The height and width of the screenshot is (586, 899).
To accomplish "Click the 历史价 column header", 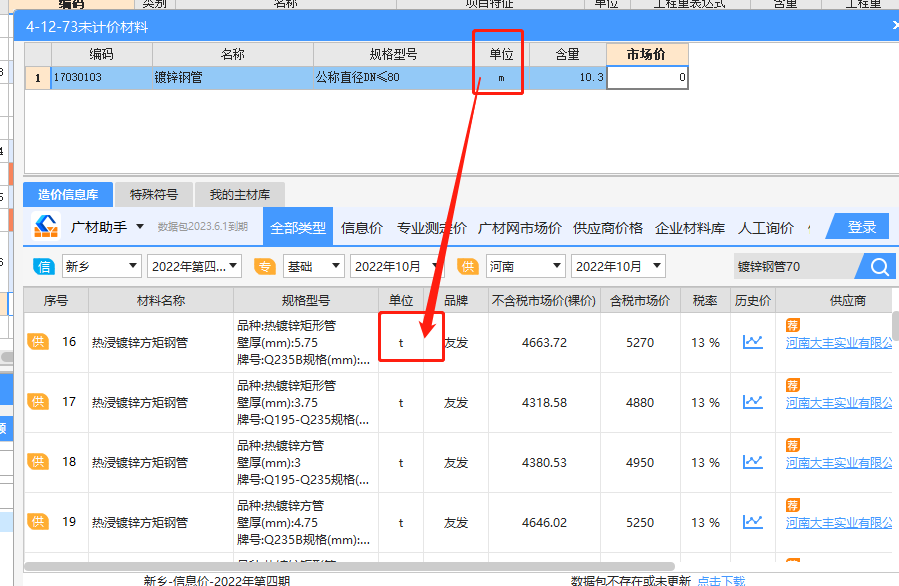I will point(753,300).
